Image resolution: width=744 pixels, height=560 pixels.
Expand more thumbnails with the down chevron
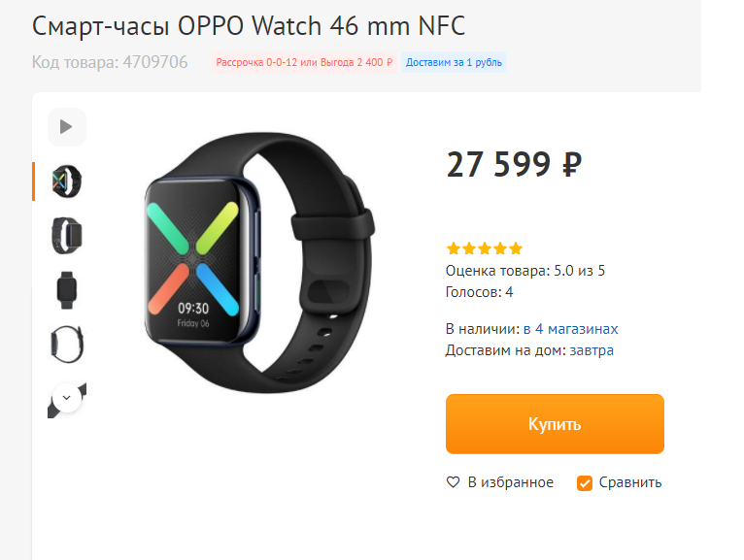point(67,398)
